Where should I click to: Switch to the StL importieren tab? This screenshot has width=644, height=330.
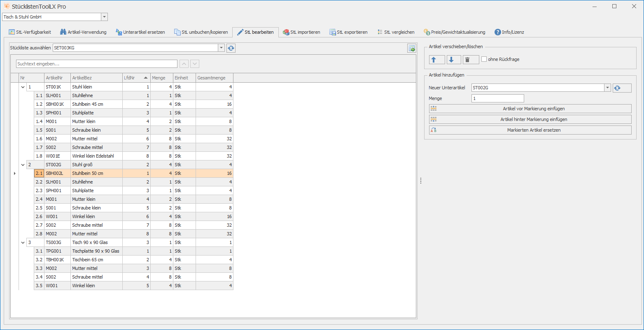point(301,32)
